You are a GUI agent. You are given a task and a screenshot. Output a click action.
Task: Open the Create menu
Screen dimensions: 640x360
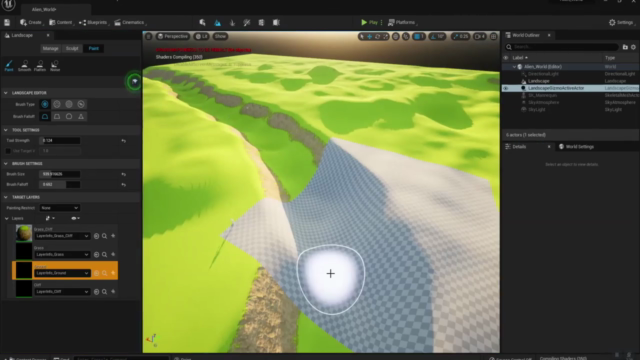(x=31, y=22)
